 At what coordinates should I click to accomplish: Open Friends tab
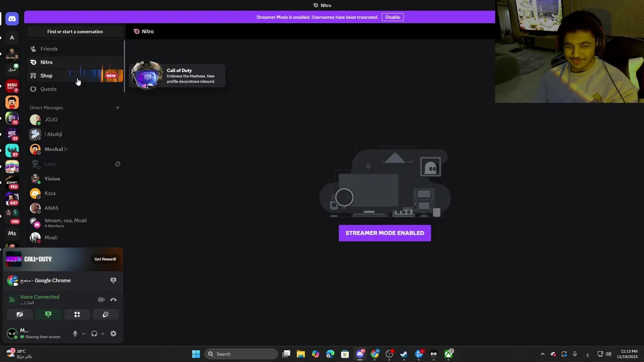(x=75, y=49)
